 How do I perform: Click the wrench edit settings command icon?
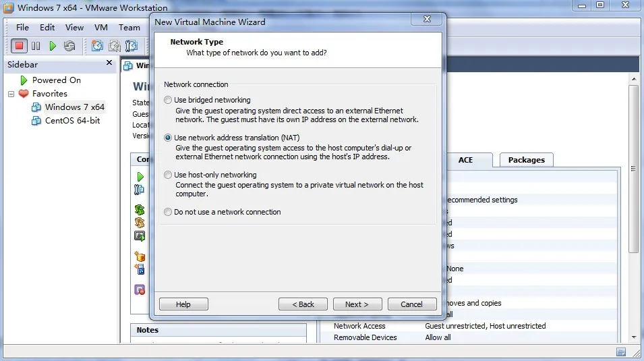tap(139, 190)
